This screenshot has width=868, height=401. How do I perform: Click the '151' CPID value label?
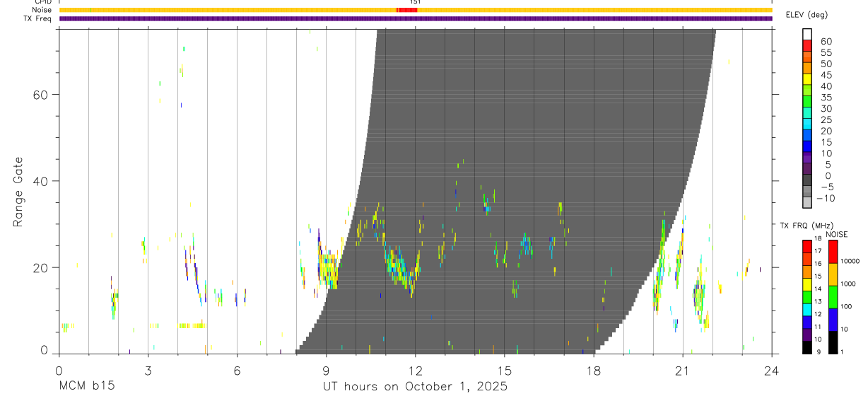(415, 2)
